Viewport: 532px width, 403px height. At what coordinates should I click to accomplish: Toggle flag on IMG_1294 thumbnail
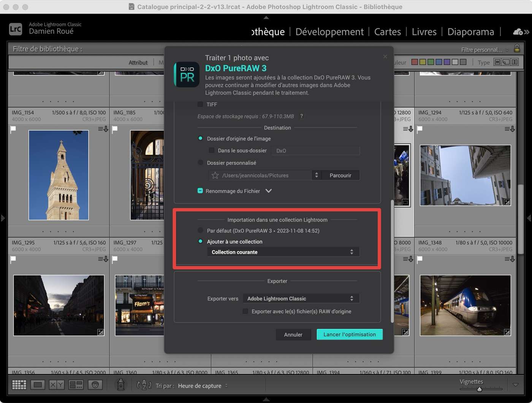pyautogui.click(x=420, y=129)
